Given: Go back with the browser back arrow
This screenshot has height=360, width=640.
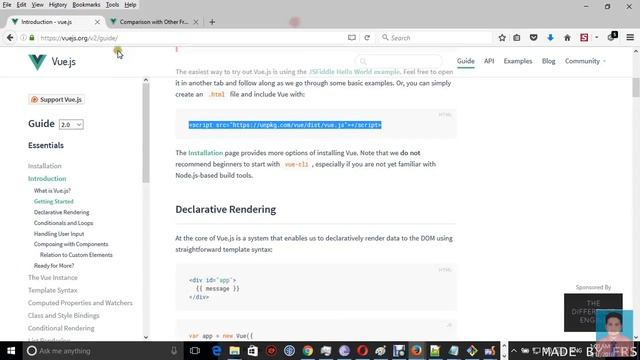Looking at the screenshot, I should (10, 38).
